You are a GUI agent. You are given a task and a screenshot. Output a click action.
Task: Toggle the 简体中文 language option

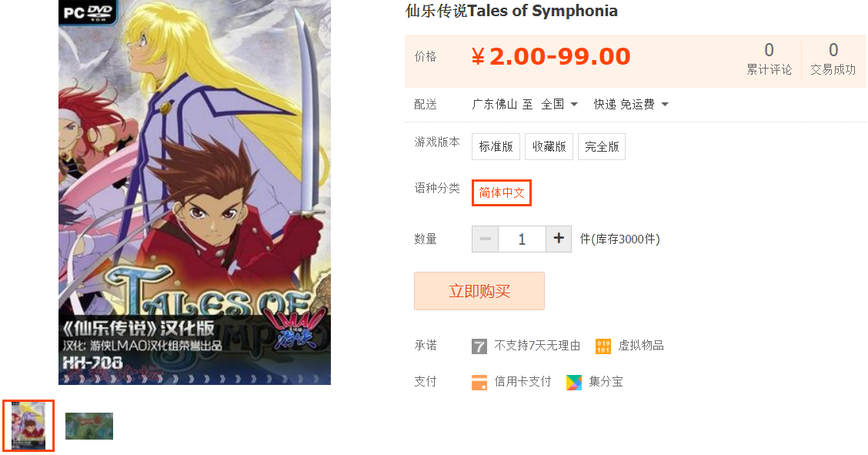click(x=502, y=192)
